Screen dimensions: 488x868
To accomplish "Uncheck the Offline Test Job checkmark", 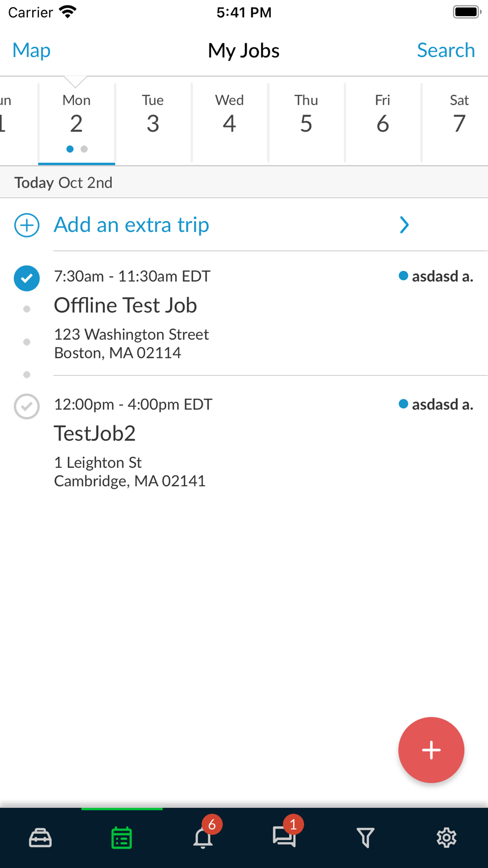I will tap(27, 278).
